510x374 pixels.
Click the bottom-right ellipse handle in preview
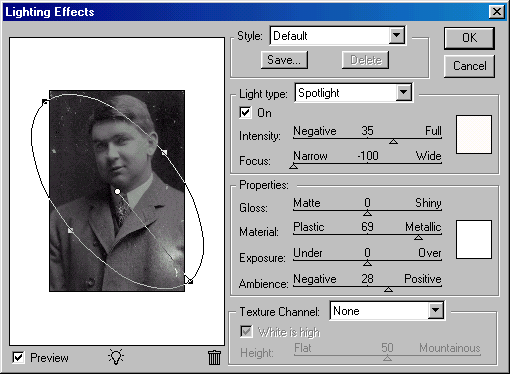click(x=189, y=281)
